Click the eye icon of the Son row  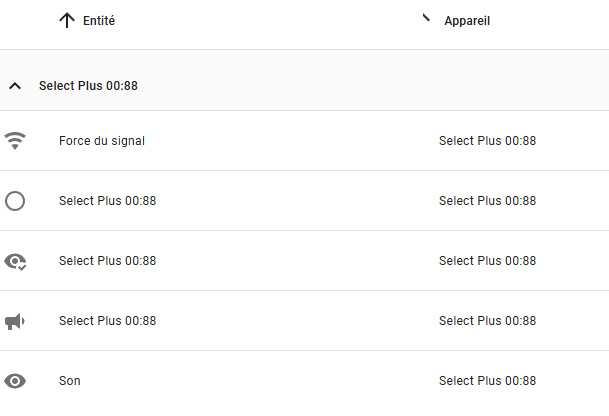point(15,381)
